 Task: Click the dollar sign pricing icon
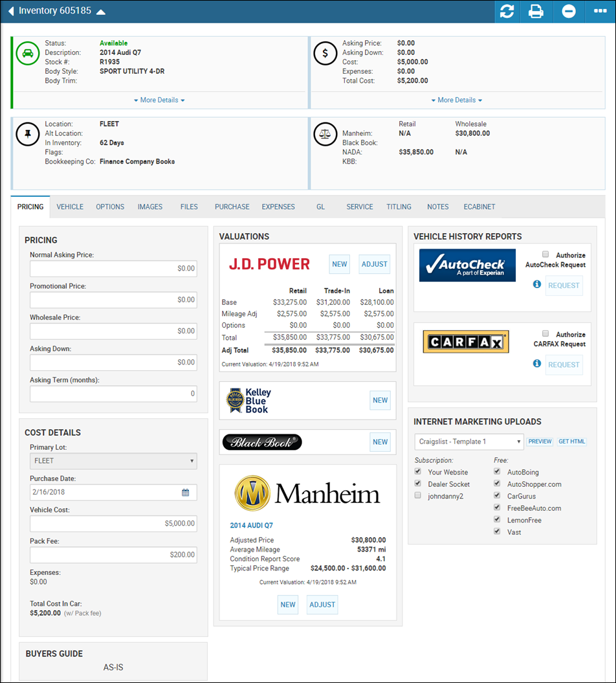click(325, 53)
